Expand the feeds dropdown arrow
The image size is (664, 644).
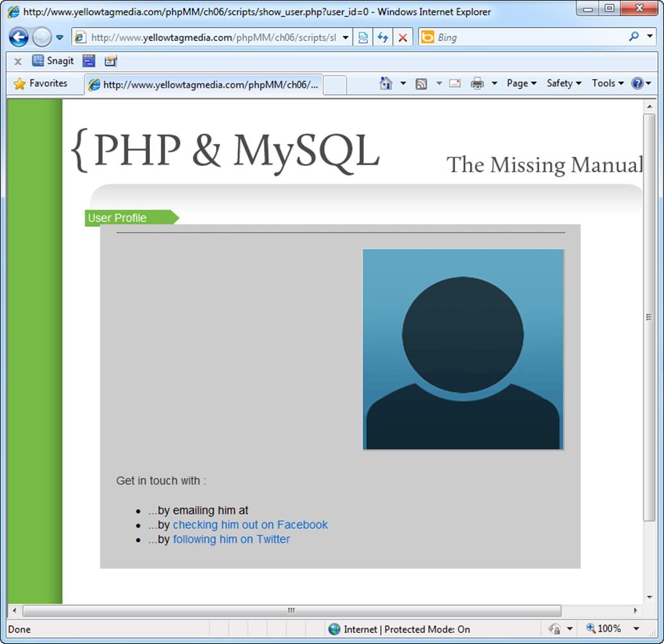439,83
